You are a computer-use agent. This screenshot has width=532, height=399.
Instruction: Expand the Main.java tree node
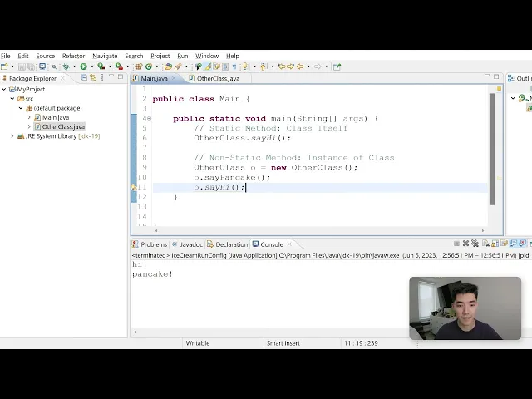29,117
